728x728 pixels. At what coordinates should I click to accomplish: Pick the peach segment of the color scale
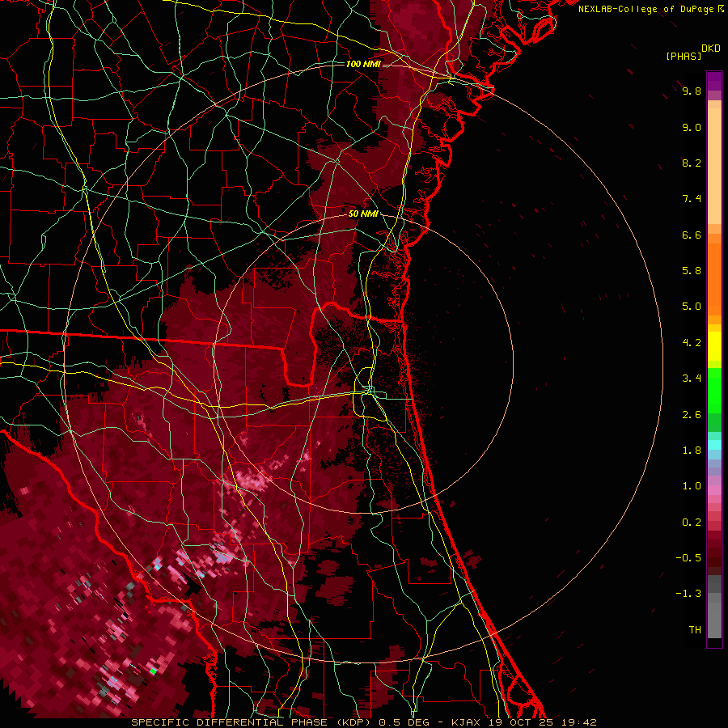coord(714,166)
